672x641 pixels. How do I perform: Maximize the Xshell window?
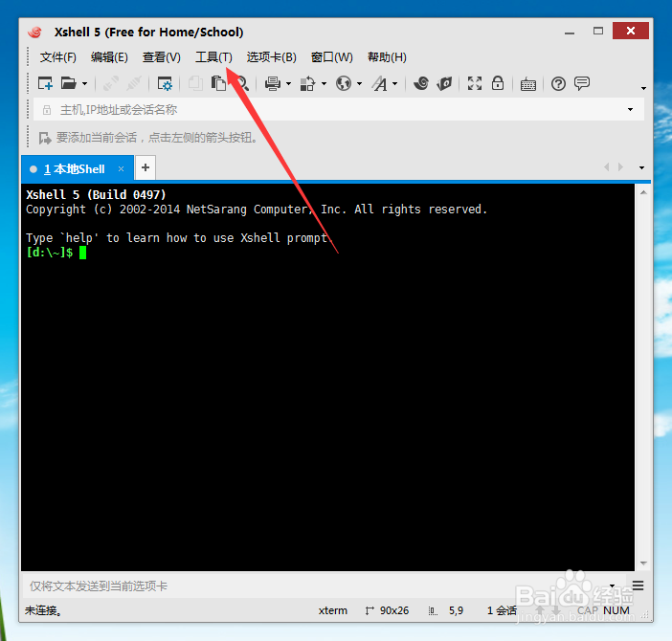[x=598, y=31]
